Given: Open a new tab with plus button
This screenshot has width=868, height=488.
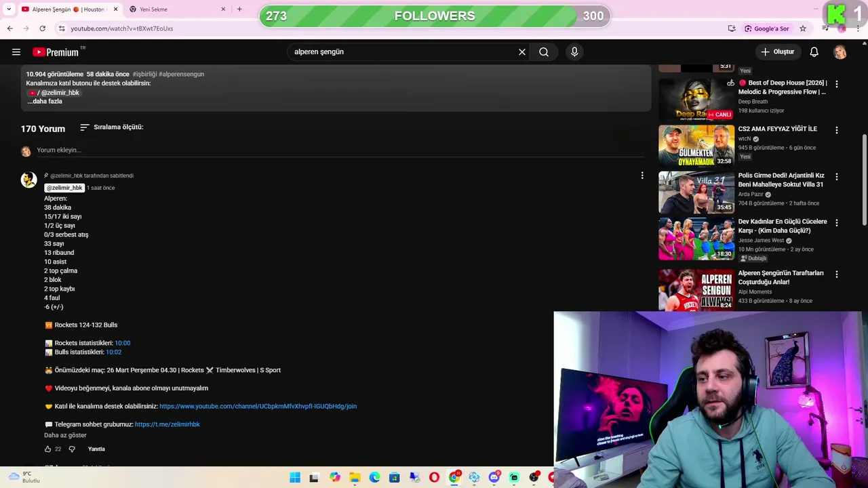Looking at the screenshot, I should (x=239, y=9).
